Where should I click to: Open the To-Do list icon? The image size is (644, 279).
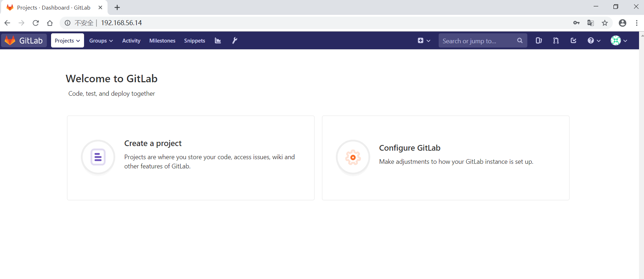point(573,40)
